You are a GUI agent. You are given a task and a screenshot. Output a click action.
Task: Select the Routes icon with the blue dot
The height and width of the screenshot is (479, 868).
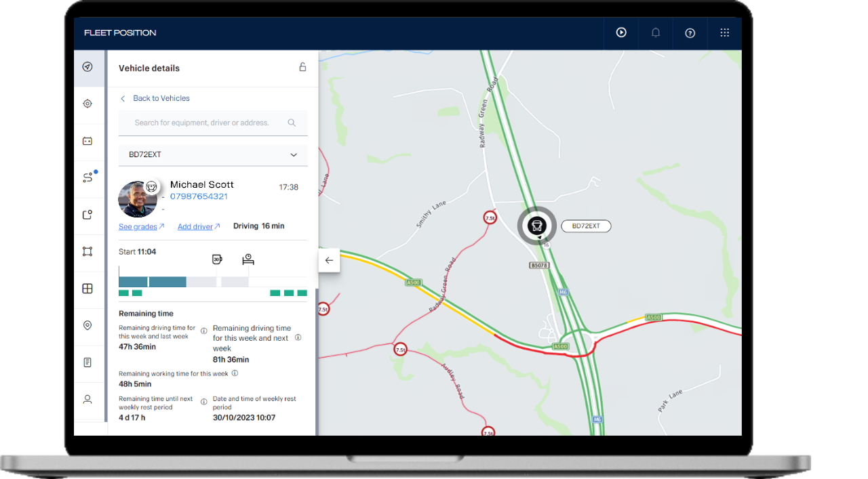pyautogui.click(x=87, y=177)
